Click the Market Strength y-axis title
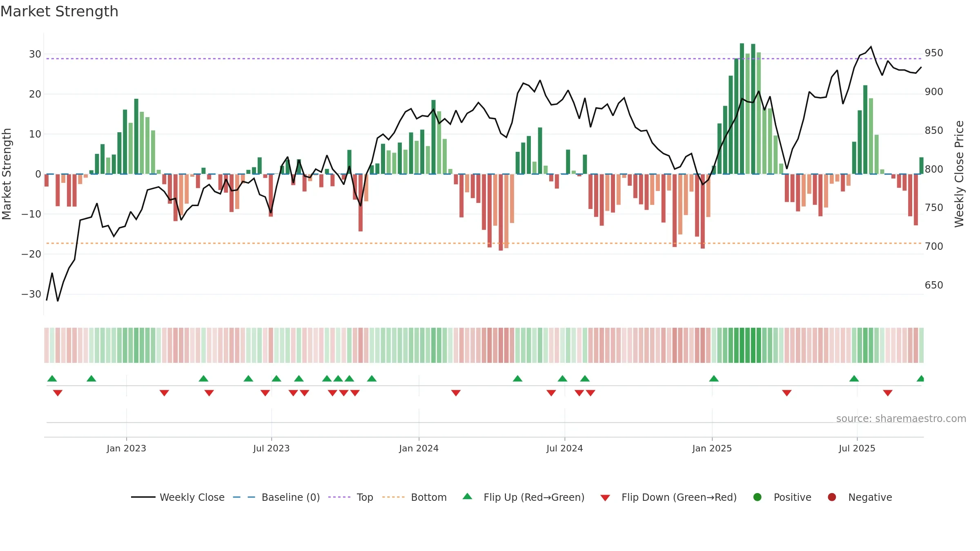 coord(7,174)
